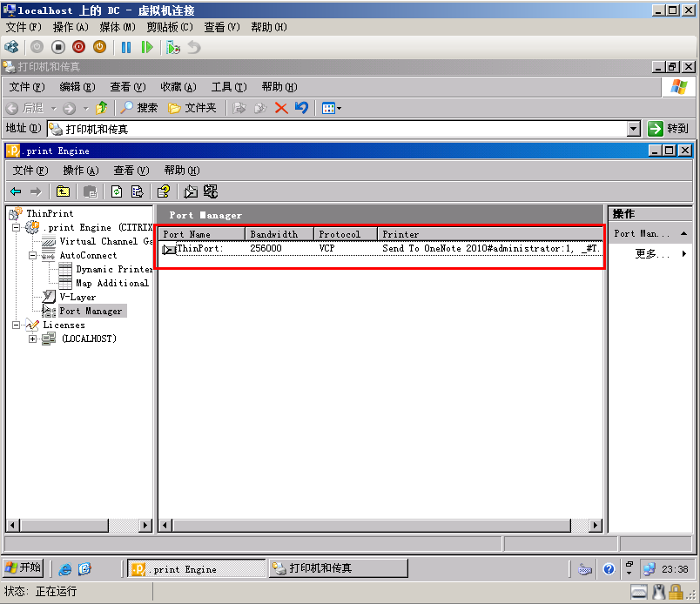Click the Refresh icon in .print Engine toolbar
This screenshot has width=700, height=604.
tap(117, 191)
